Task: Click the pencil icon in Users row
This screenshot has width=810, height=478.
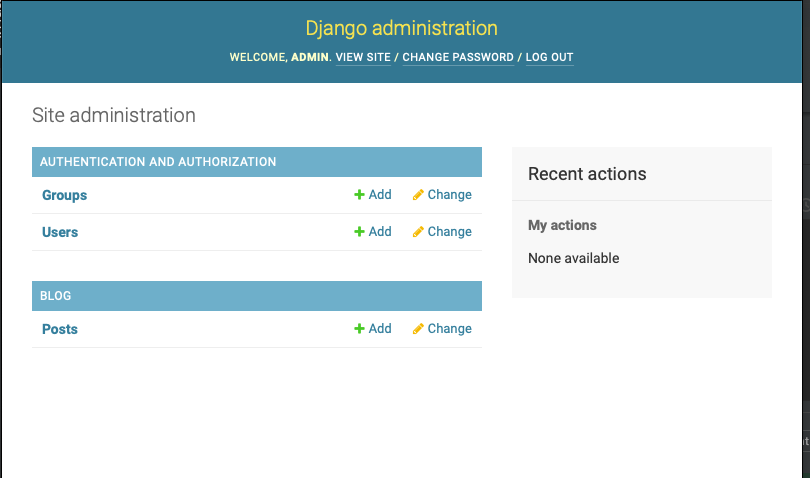Action: pos(418,232)
